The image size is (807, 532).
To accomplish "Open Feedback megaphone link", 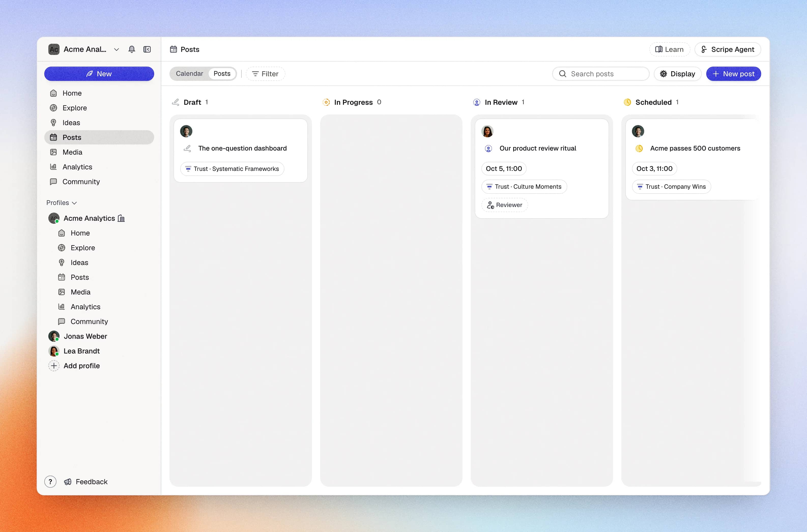I will (86, 482).
